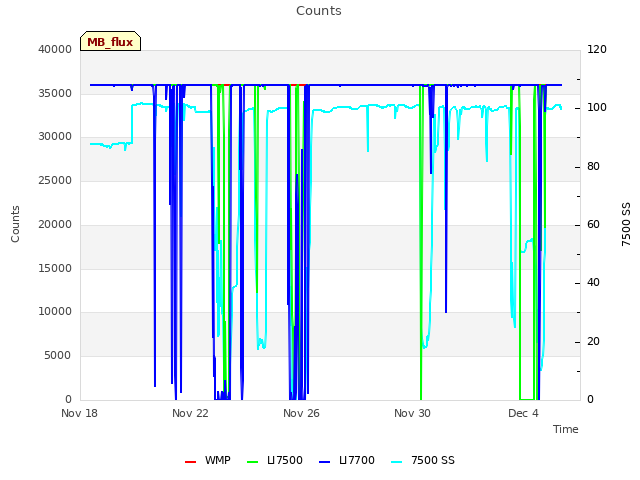Click the cyan 7500 SS legend marker

pos(396,462)
